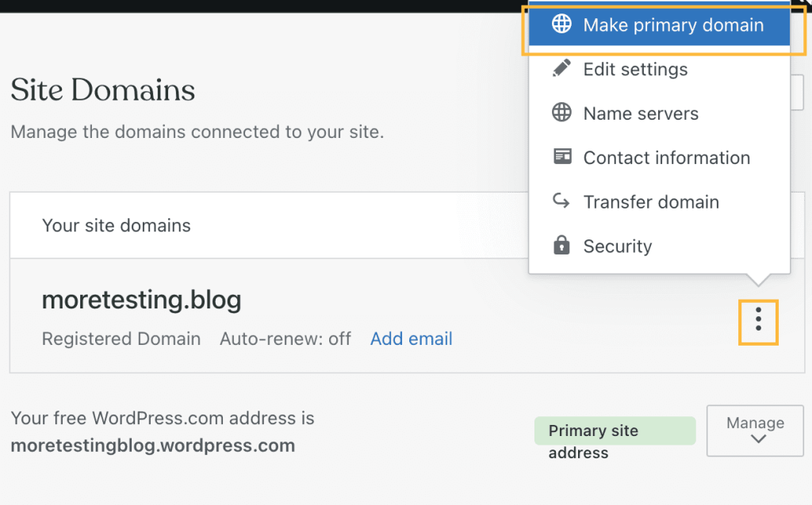Select the pencil icon next to Edit settings
The width and height of the screenshot is (812, 505).
pyautogui.click(x=562, y=69)
